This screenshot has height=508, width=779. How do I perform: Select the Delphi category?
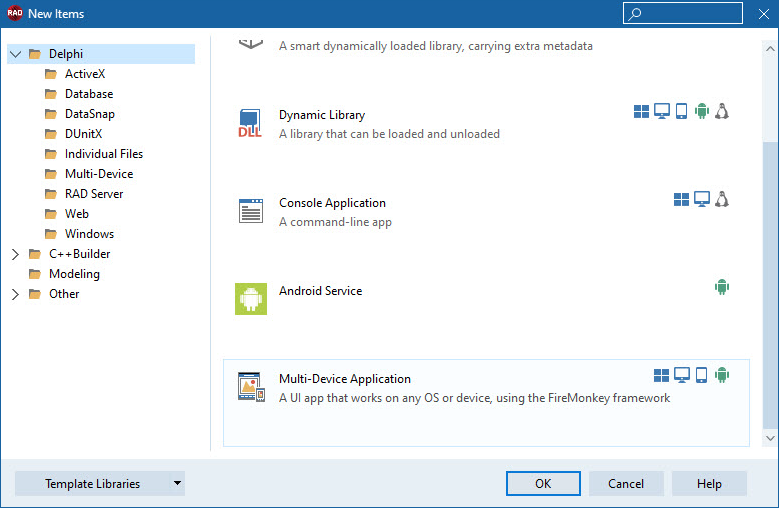point(66,54)
